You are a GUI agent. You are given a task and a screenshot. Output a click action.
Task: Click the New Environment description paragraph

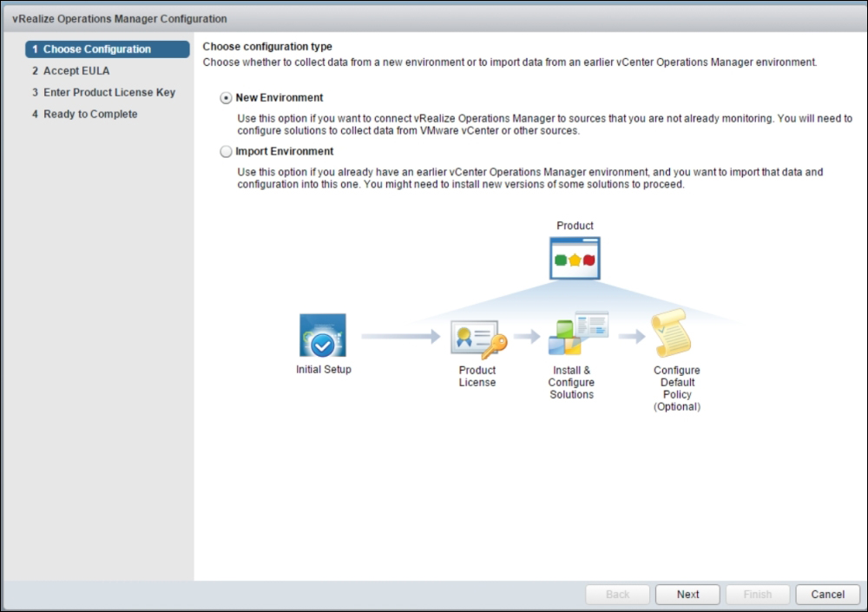tap(545, 125)
